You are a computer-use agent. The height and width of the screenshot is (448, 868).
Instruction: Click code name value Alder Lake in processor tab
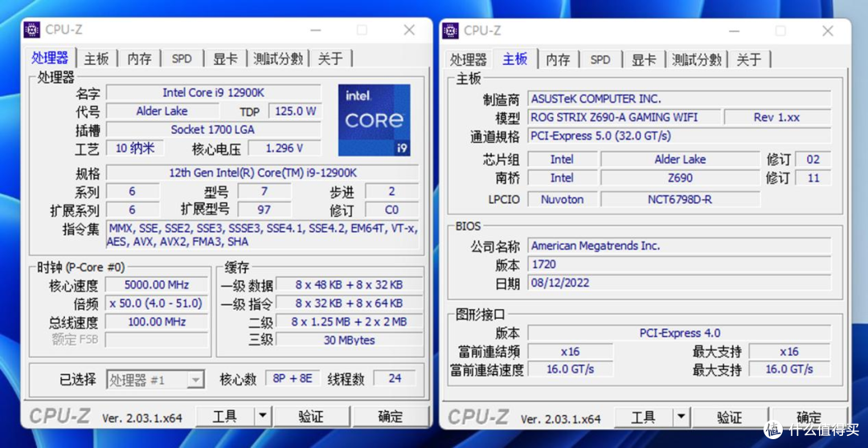click(x=162, y=111)
